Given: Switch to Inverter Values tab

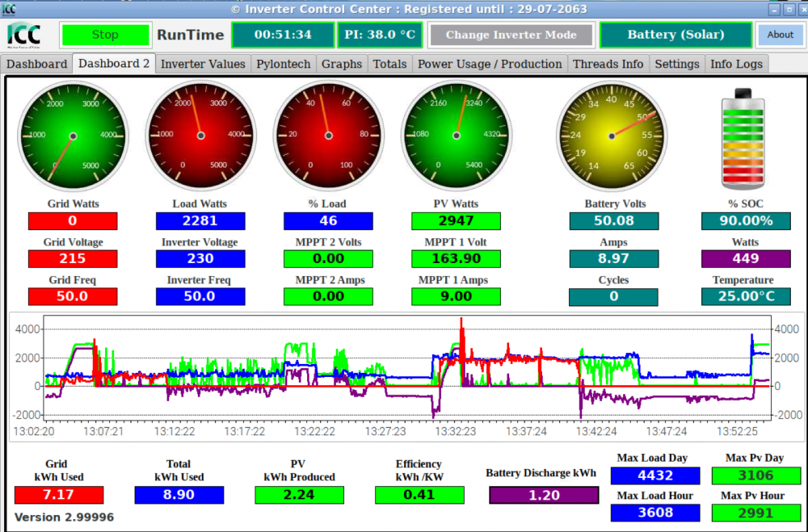Looking at the screenshot, I should 203,64.
